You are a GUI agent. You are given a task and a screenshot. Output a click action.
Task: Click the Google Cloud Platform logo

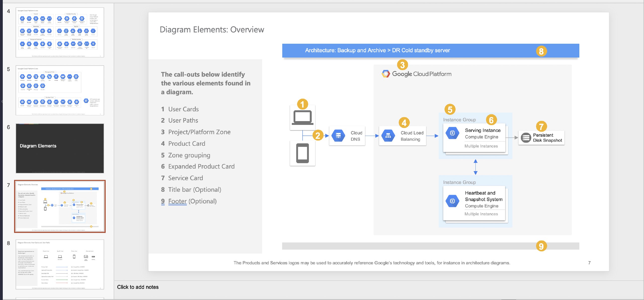pyautogui.click(x=416, y=74)
